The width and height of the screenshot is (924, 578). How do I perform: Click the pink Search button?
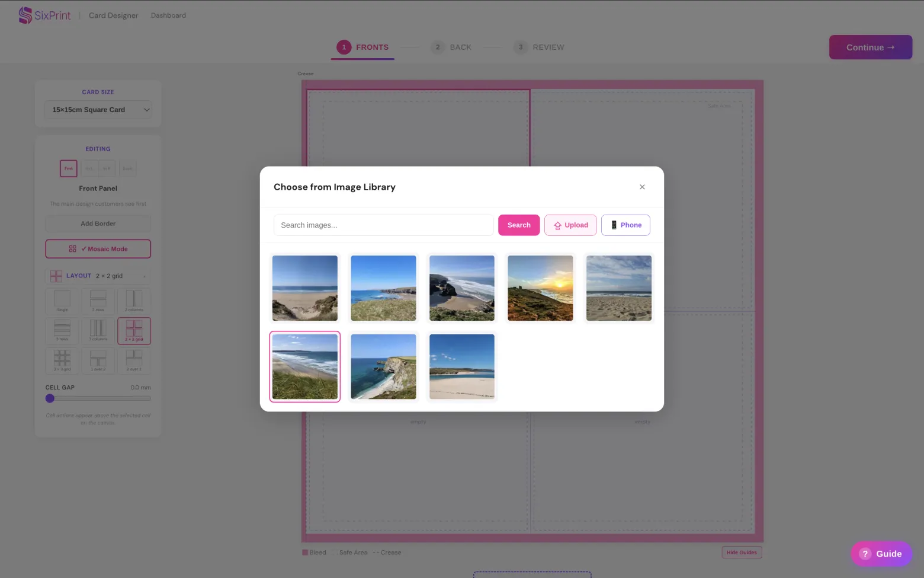tap(519, 225)
